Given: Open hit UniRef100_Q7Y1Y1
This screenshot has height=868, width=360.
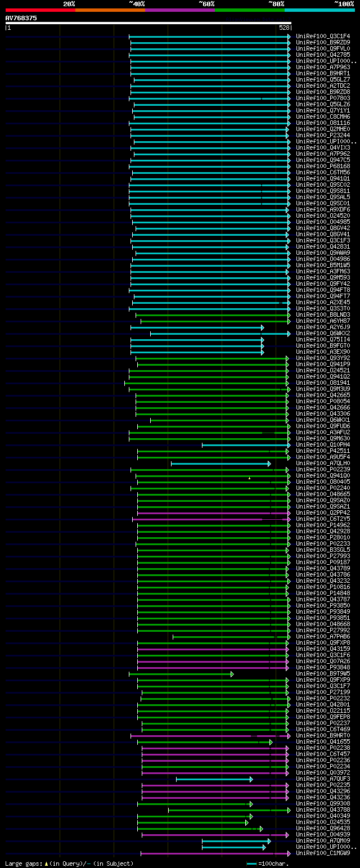Looking at the screenshot, I should (x=323, y=110).
